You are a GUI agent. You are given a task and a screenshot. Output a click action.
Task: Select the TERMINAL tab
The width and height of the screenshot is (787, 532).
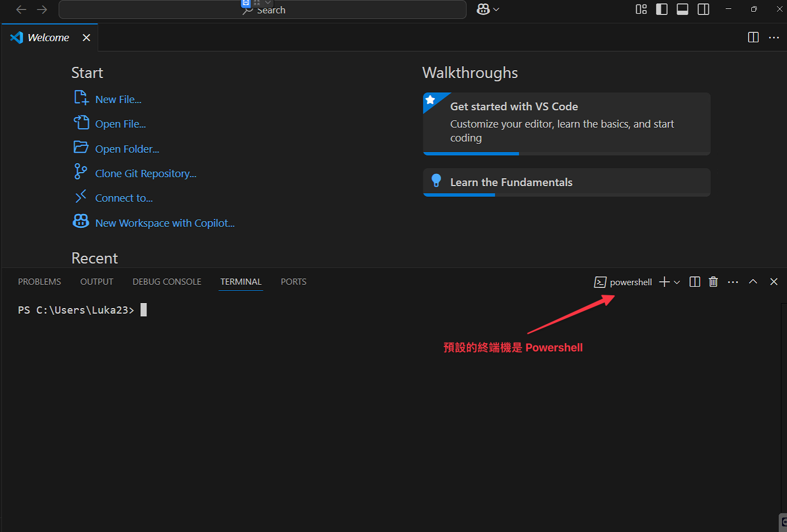tap(241, 282)
